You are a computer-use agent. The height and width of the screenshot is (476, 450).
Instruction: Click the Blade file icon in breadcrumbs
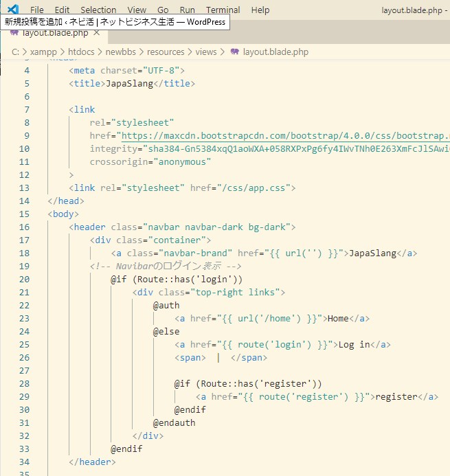point(235,52)
